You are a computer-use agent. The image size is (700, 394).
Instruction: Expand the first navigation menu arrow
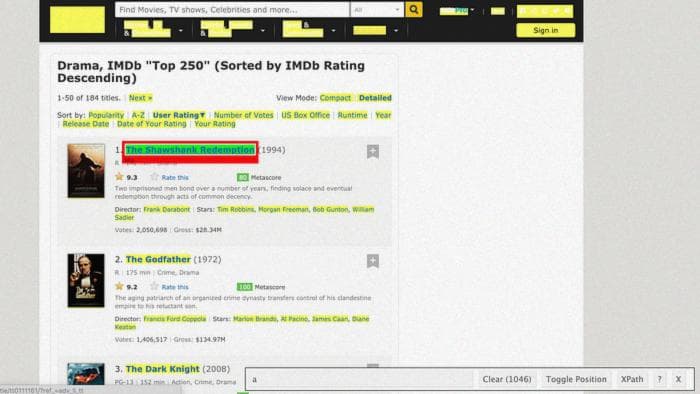(x=181, y=30)
